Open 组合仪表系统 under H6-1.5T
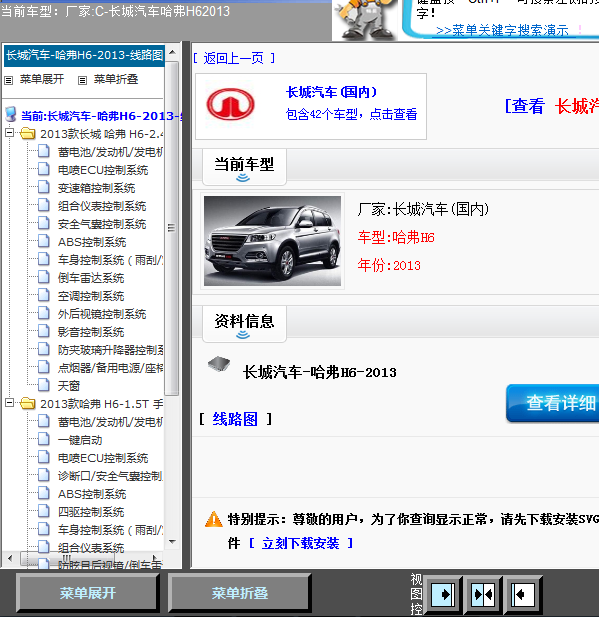This screenshot has height=617, width=599. pos(91,547)
